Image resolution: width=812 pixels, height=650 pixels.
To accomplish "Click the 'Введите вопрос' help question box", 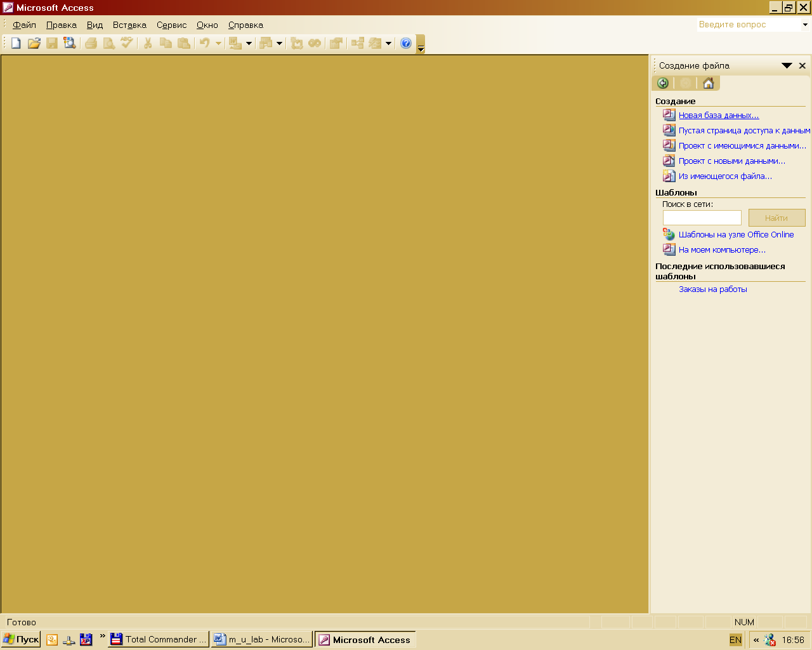I will [x=749, y=25].
